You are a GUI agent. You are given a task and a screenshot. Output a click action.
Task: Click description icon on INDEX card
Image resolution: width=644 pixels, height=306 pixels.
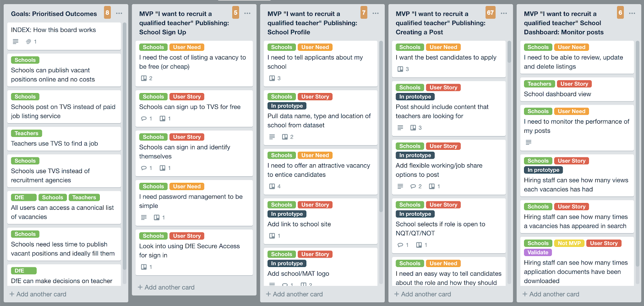(15, 41)
